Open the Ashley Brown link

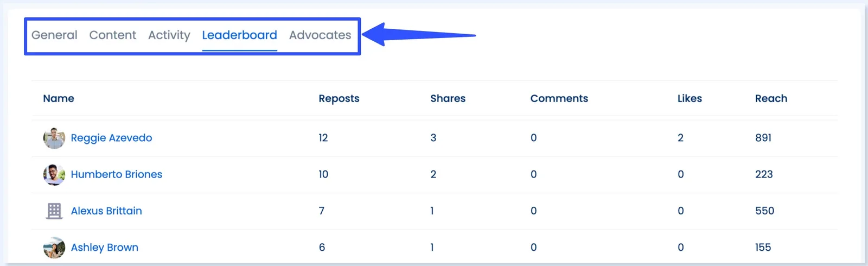[x=104, y=248]
